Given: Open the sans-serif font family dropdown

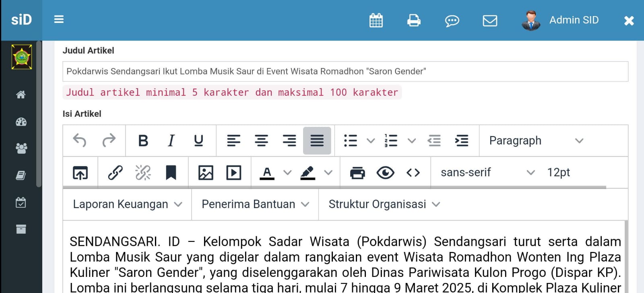Looking at the screenshot, I should pos(488,172).
